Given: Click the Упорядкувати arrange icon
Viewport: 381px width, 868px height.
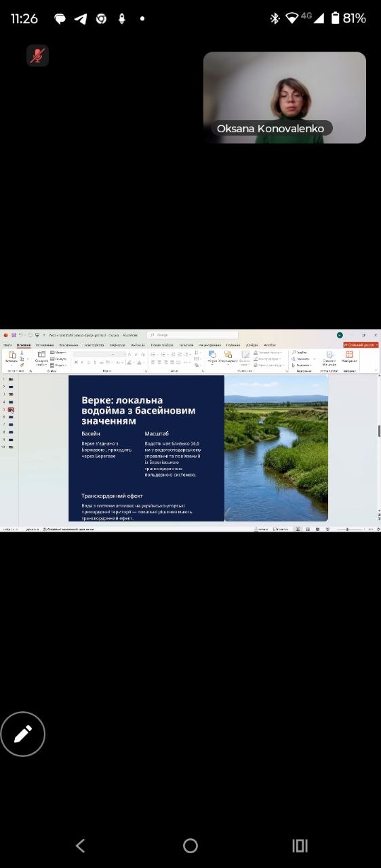Looking at the screenshot, I should (x=228, y=356).
